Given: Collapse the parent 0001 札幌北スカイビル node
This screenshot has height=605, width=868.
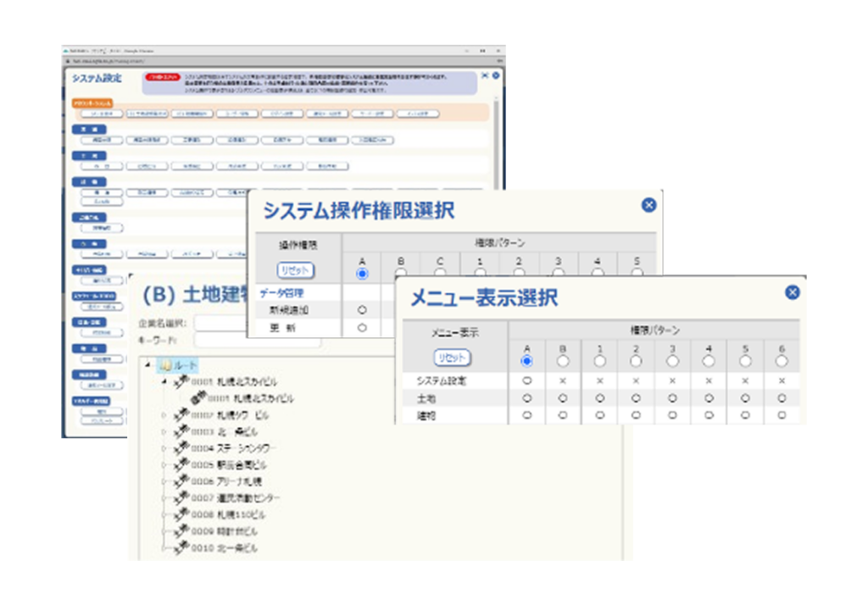Looking at the screenshot, I should click(x=164, y=381).
